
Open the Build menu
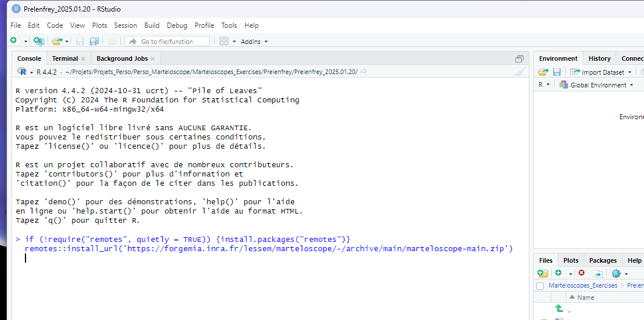(x=152, y=25)
